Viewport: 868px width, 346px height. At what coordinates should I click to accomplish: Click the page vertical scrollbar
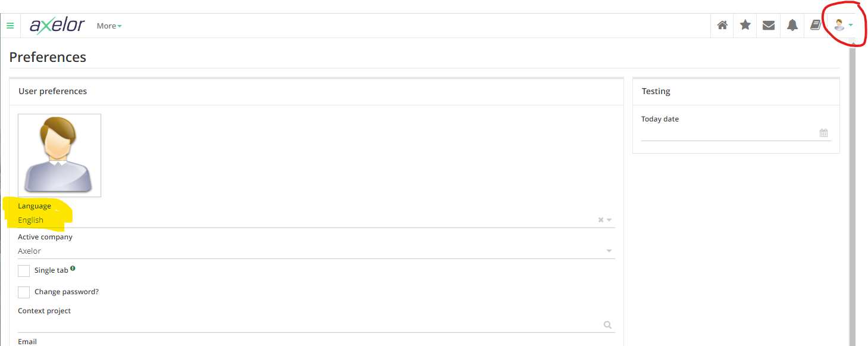point(852,191)
